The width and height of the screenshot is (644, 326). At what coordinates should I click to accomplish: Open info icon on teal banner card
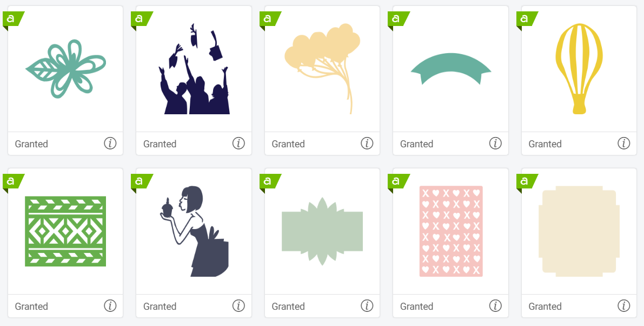tap(495, 144)
